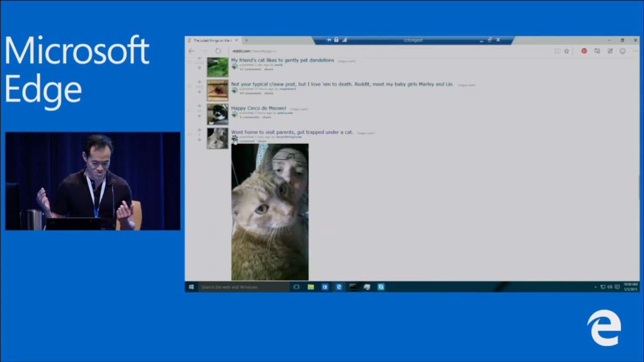Click share under Happy Cinco de Meowo

(x=267, y=117)
